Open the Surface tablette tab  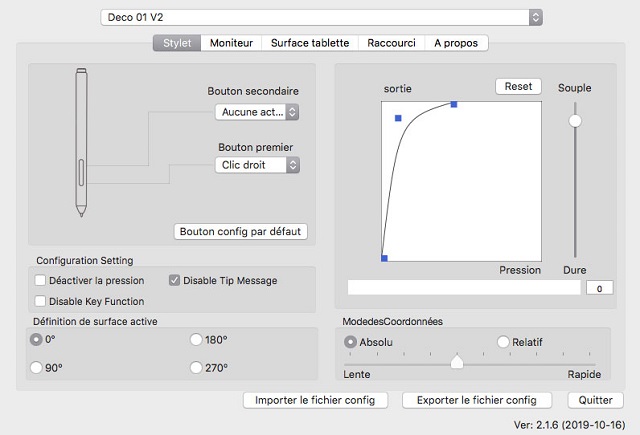point(310,43)
